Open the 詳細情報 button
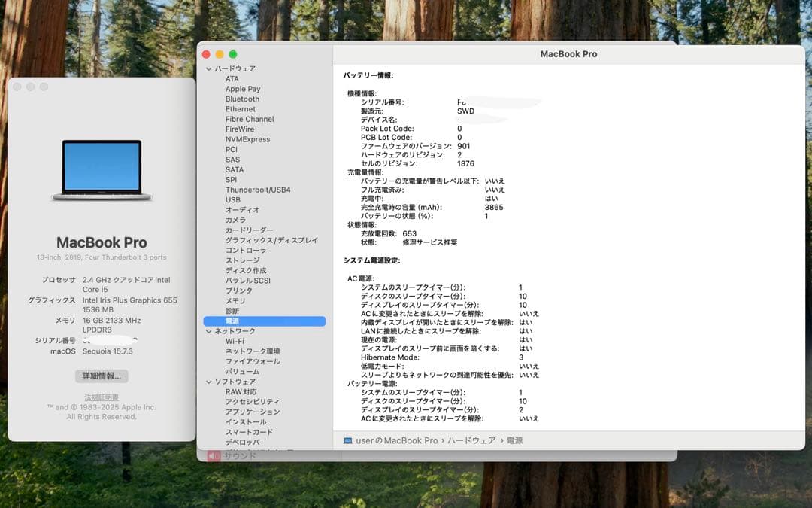812x508 pixels. pos(101,376)
